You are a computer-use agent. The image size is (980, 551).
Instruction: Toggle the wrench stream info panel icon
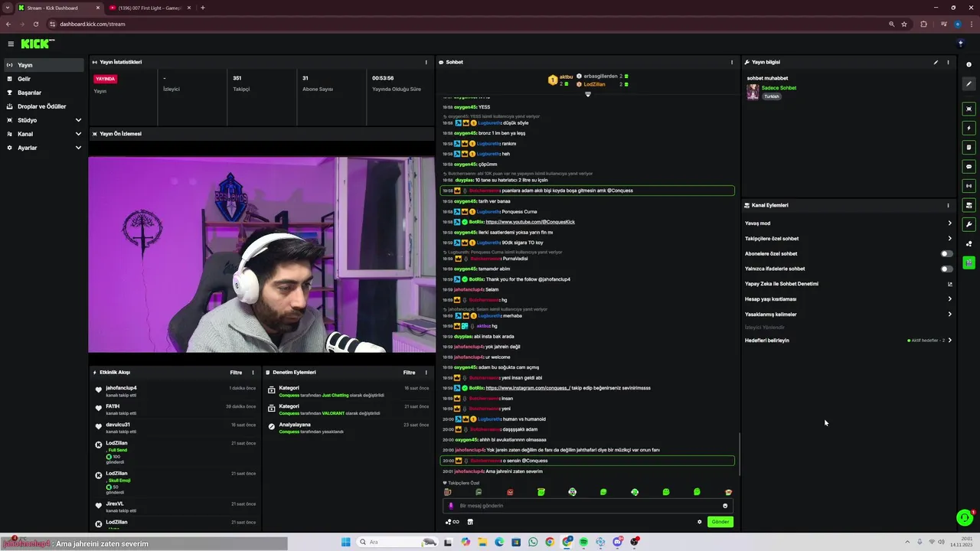point(969,224)
